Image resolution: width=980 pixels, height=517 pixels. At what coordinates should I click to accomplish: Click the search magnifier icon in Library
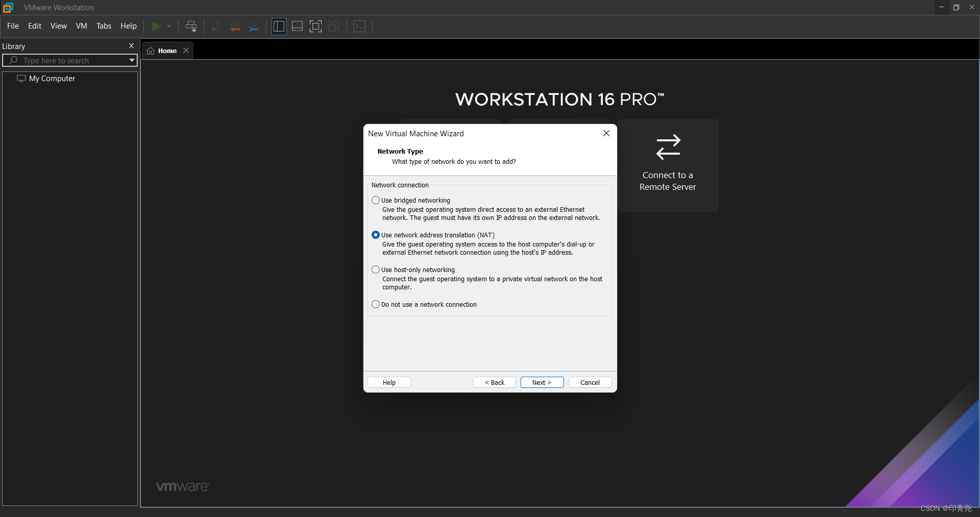tap(14, 60)
